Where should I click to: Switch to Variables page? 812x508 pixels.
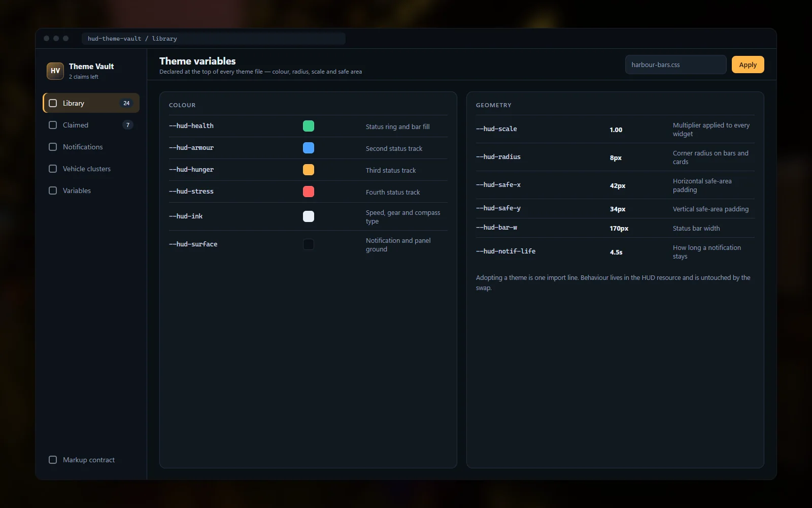pyautogui.click(x=91, y=190)
